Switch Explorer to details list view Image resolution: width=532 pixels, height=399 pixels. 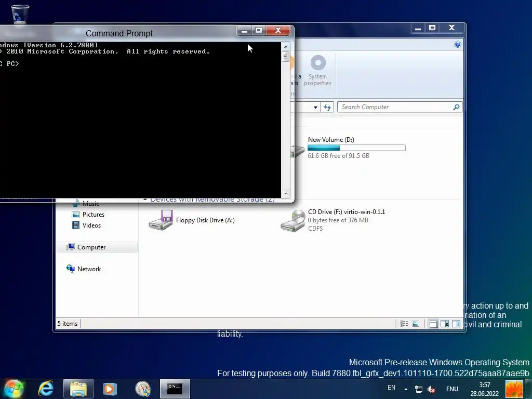pos(404,324)
